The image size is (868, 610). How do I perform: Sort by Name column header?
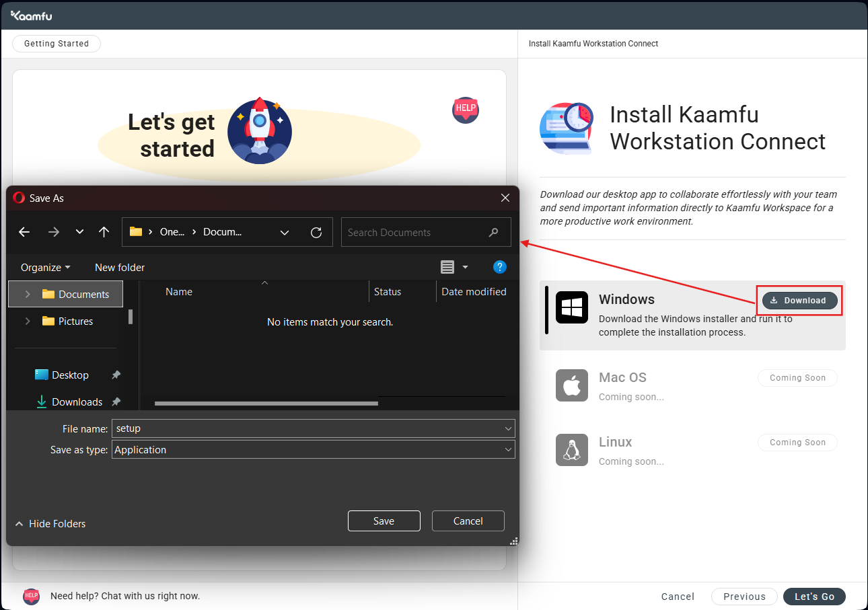[x=179, y=291]
